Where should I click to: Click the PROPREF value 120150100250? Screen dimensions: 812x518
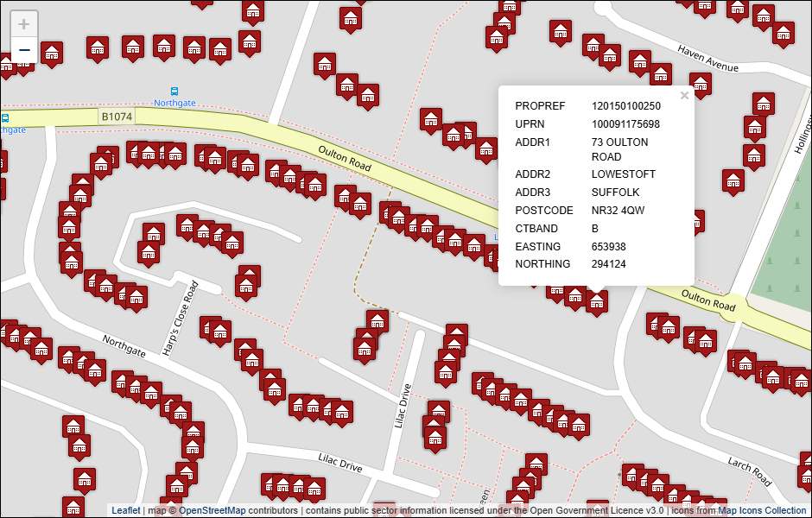coord(625,106)
